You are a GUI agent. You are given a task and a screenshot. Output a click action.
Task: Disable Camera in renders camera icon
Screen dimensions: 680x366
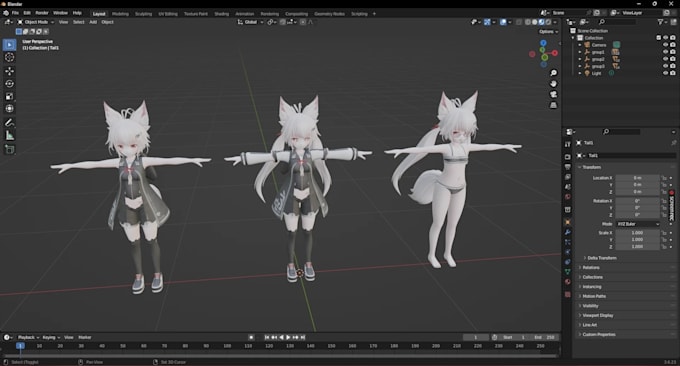(673, 45)
